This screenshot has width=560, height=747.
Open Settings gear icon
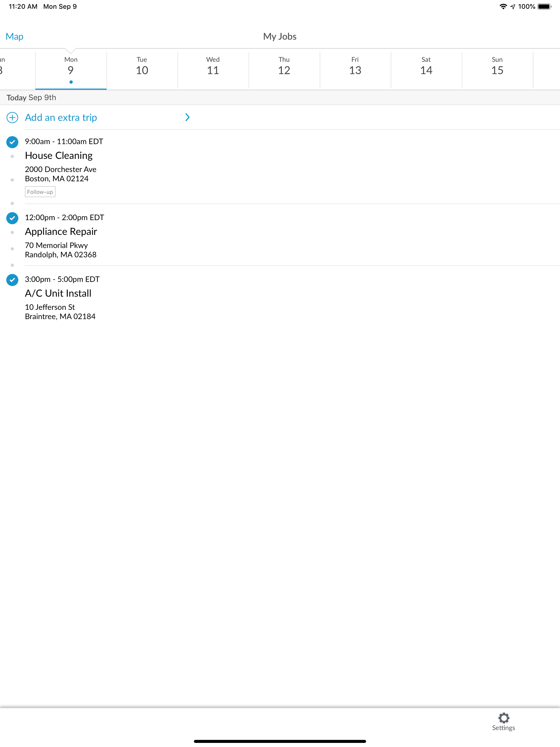click(503, 718)
